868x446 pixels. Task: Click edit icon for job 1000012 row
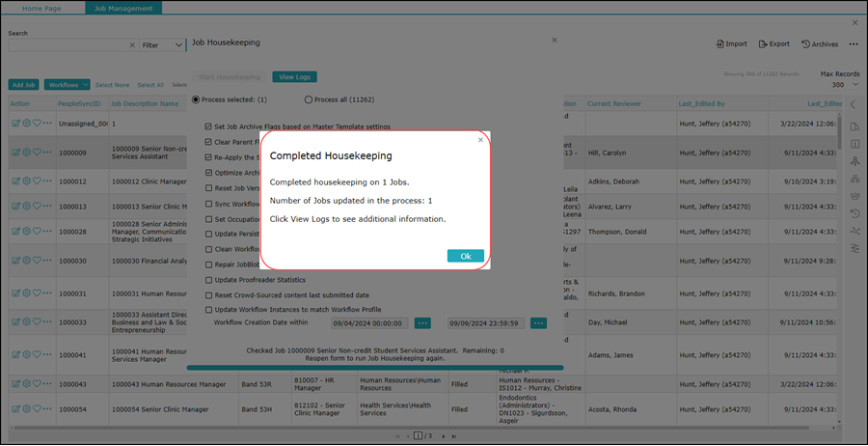pos(15,180)
